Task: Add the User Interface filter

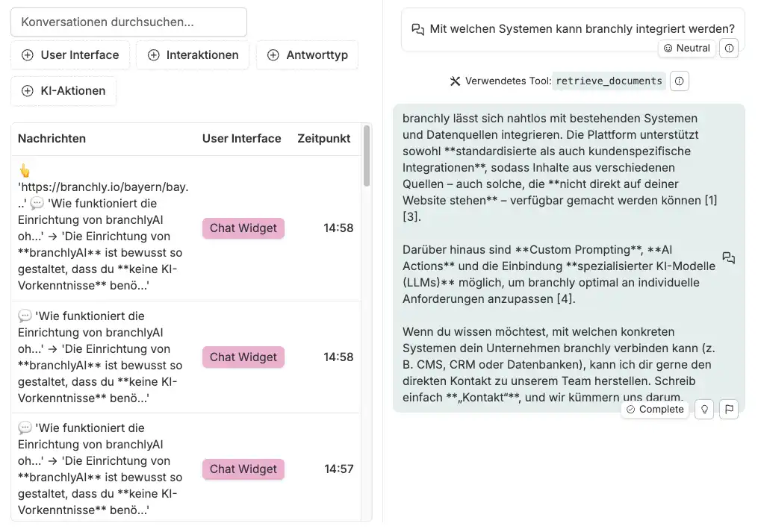Action: click(71, 55)
